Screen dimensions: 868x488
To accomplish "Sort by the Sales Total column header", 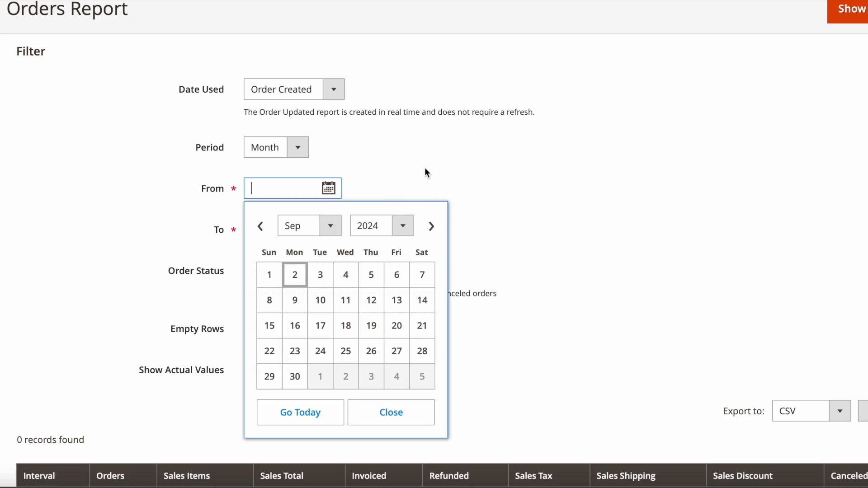I will 282,476.
